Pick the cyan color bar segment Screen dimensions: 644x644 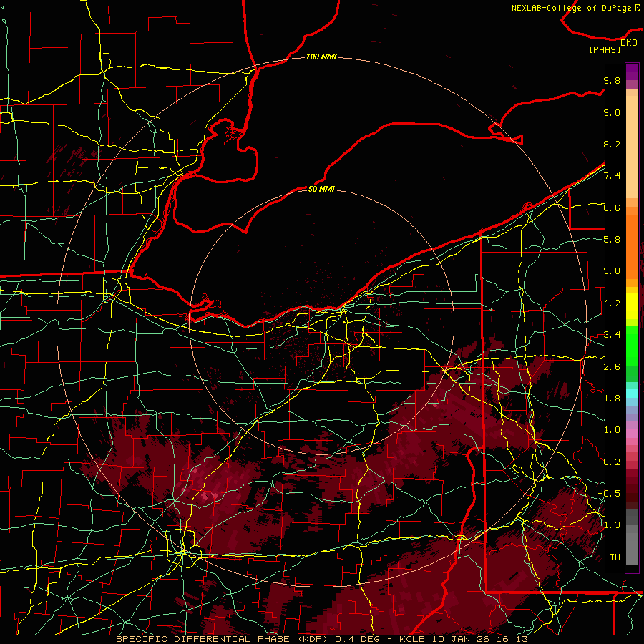pos(632,394)
